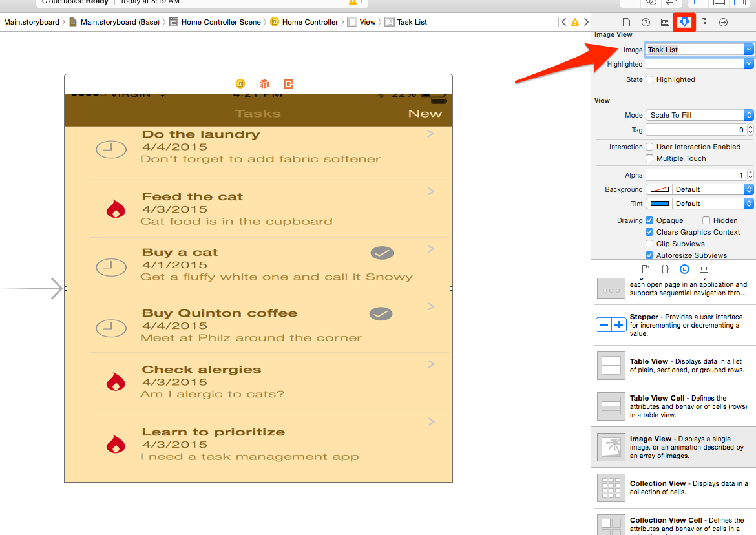
Task: Select the Page Control object icon
Action: (611, 290)
